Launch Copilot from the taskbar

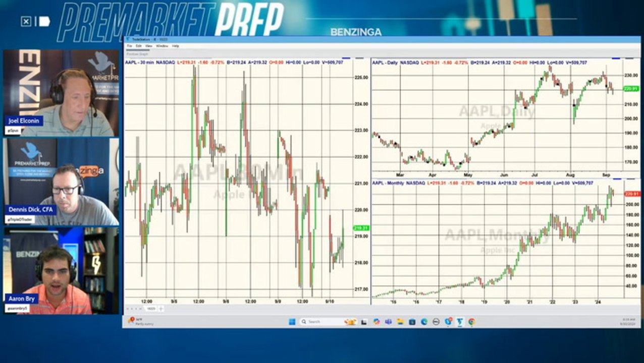pos(377,322)
